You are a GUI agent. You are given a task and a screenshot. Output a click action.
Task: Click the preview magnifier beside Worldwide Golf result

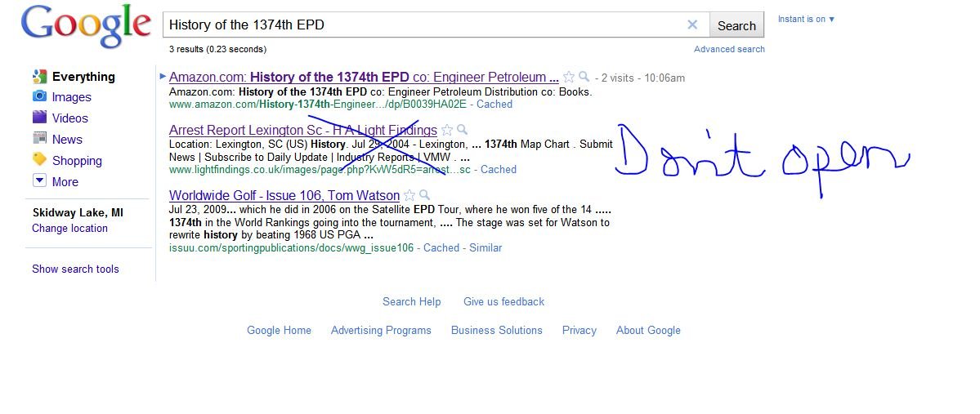pyautogui.click(x=424, y=195)
